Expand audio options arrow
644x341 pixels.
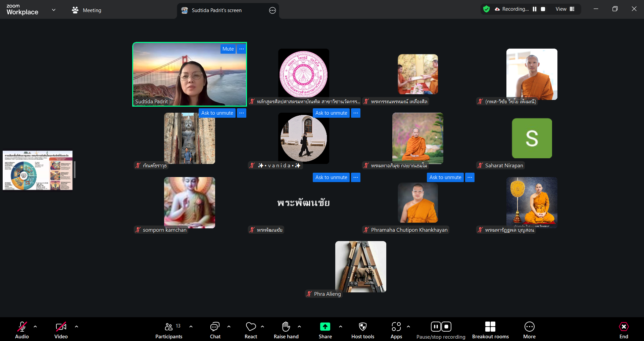pos(35,327)
